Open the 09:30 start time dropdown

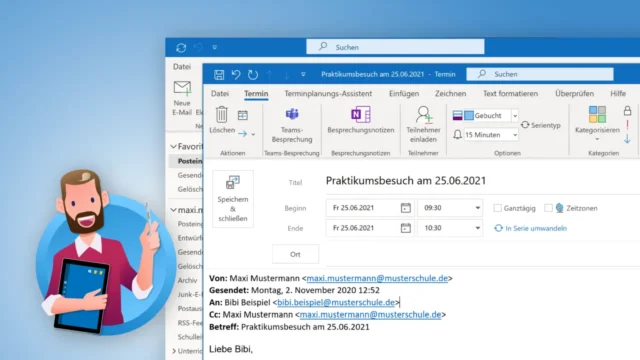pos(477,208)
